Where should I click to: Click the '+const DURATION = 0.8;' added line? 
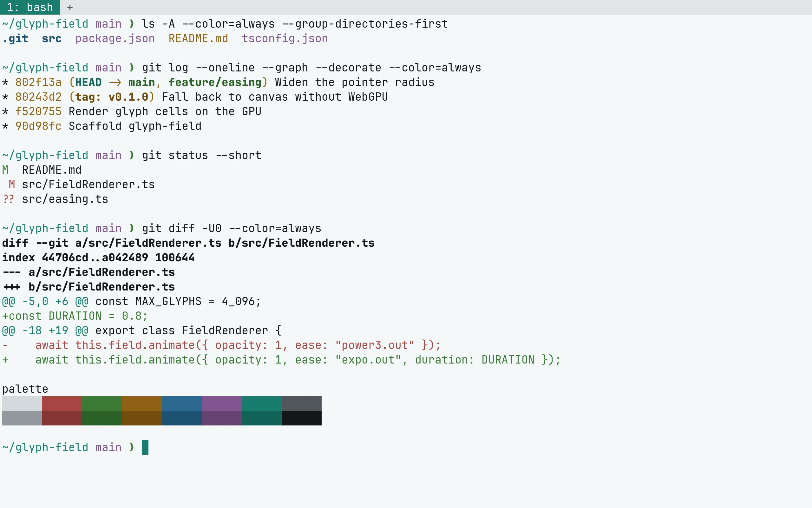tap(75, 316)
